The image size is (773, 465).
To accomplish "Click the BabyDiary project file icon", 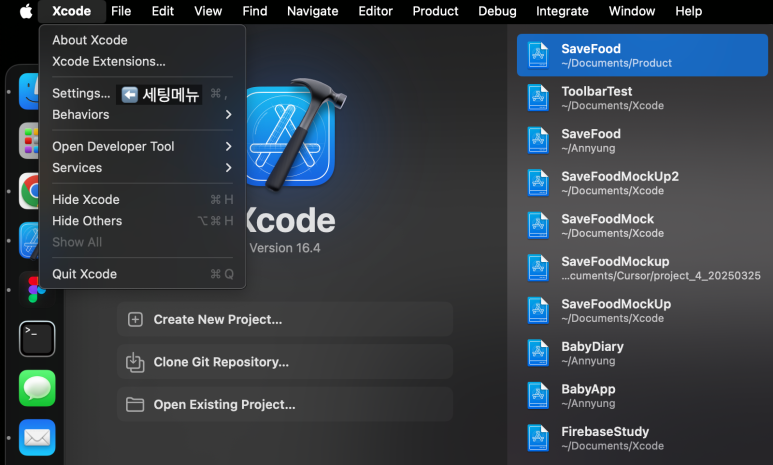I will click(x=538, y=353).
